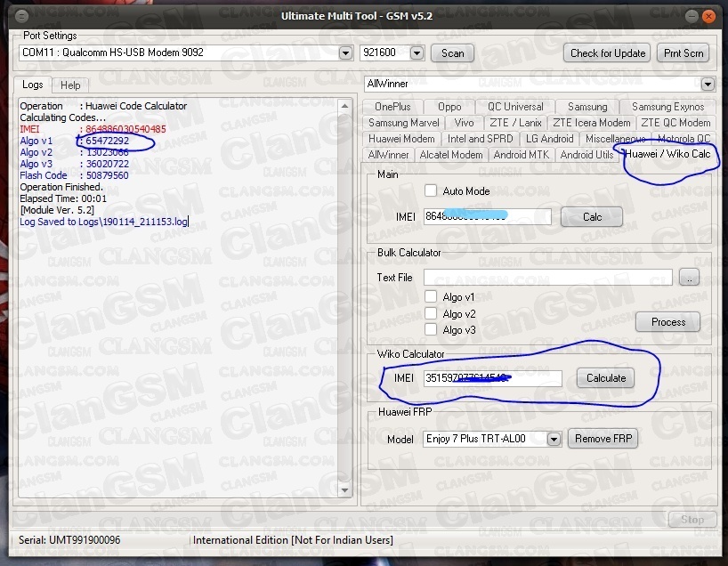The height and width of the screenshot is (566, 728).
Task: Click the log scrollbar up arrow
Action: (x=344, y=106)
